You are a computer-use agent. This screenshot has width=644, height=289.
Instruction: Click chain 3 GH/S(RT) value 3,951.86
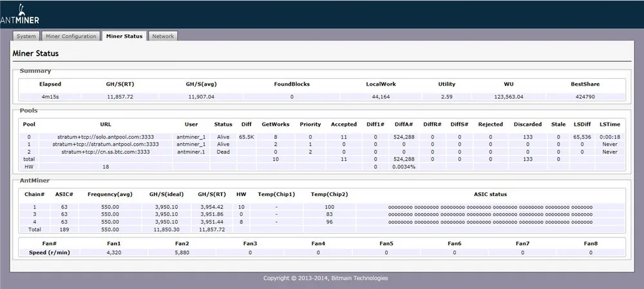click(x=212, y=214)
